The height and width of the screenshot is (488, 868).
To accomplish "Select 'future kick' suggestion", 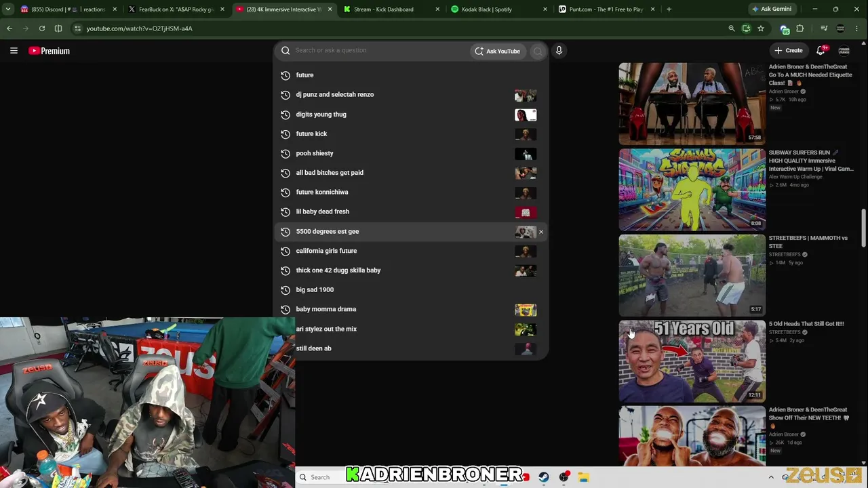I will pyautogui.click(x=410, y=134).
